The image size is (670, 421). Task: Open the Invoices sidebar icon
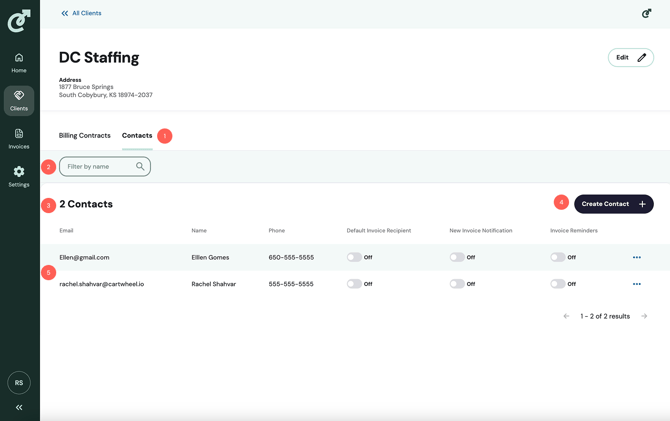click(x=19, y=138)
